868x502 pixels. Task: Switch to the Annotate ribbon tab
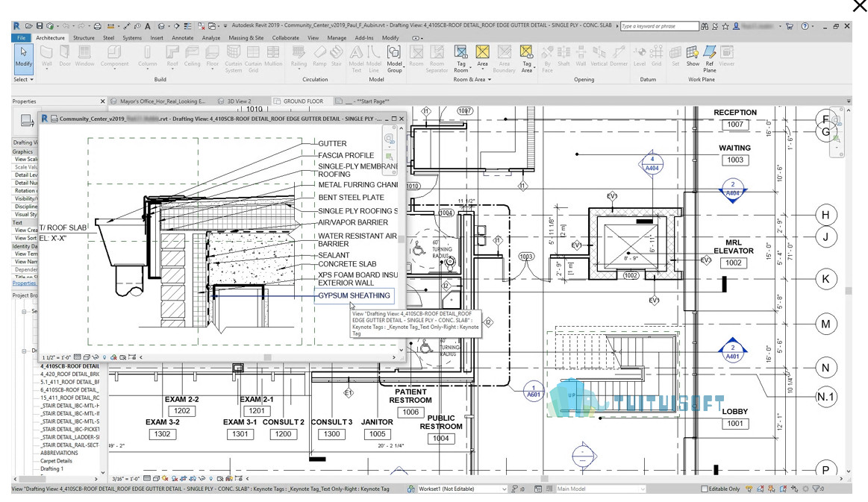point(183,37)
